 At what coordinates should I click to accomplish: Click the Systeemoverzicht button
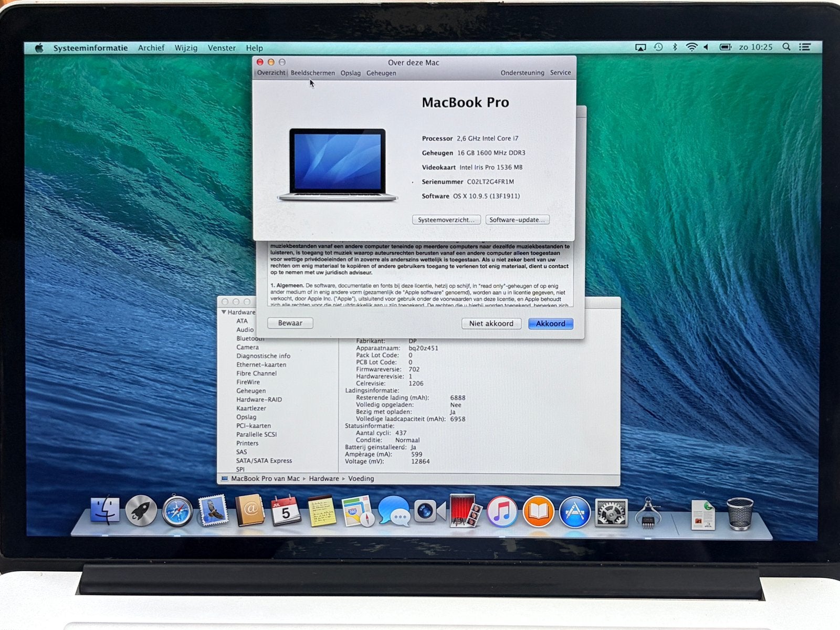point(446,219)
